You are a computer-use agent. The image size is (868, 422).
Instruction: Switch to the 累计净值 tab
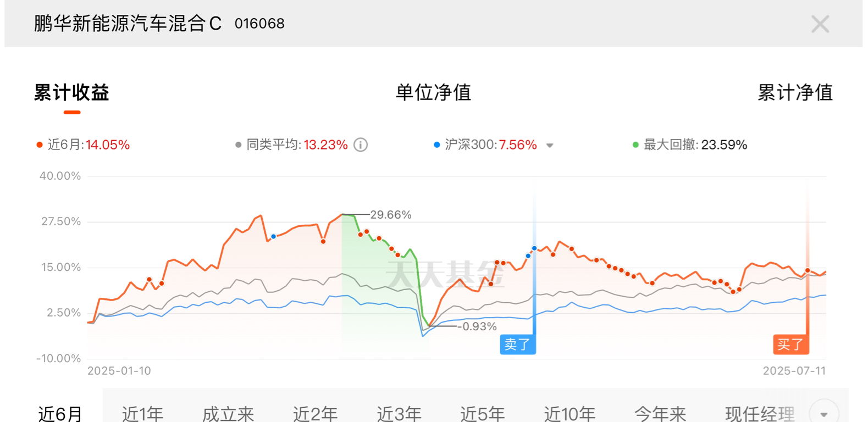(x=795, y=92)
